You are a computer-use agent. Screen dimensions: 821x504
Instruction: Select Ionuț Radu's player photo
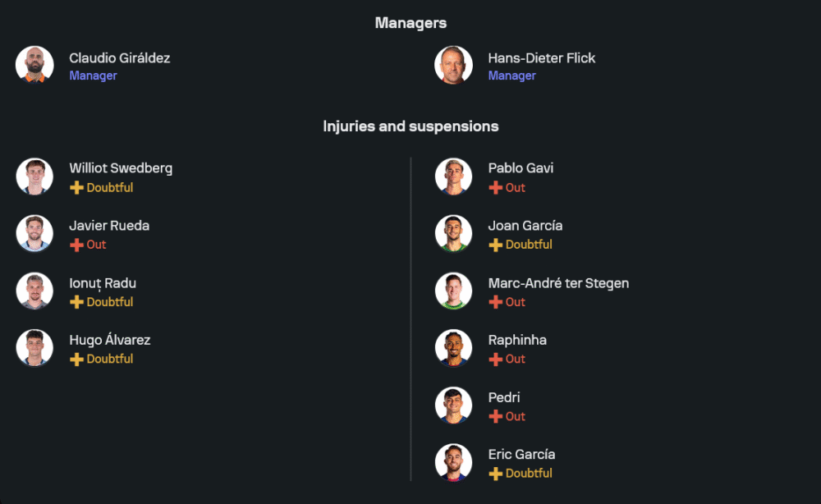coord(34,291)
